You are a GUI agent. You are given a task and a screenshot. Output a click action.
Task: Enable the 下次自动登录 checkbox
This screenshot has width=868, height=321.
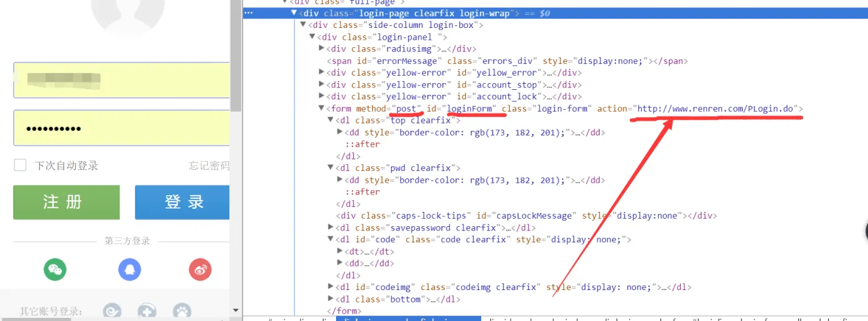(20, 165)
